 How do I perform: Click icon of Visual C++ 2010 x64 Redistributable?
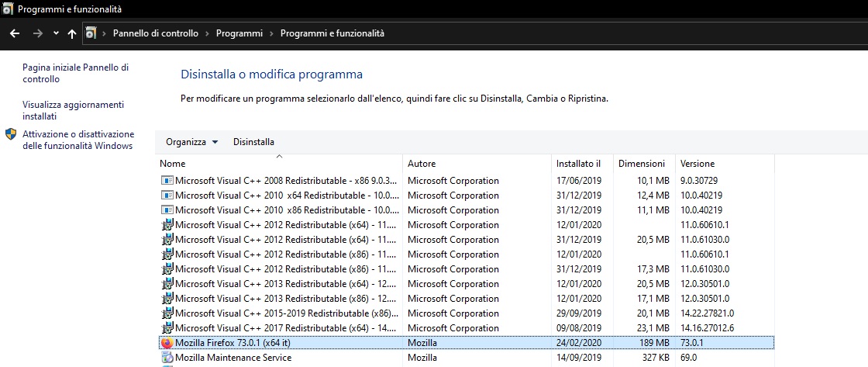[167, 196]
